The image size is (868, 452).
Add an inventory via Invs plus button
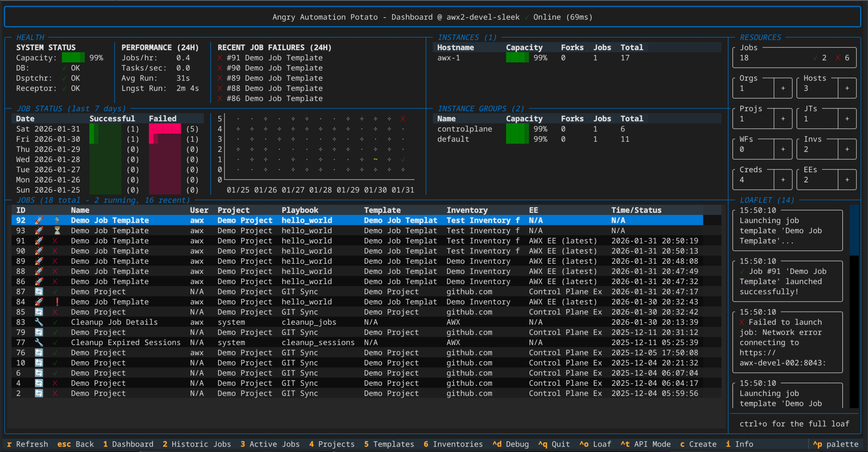coord(847,149)
